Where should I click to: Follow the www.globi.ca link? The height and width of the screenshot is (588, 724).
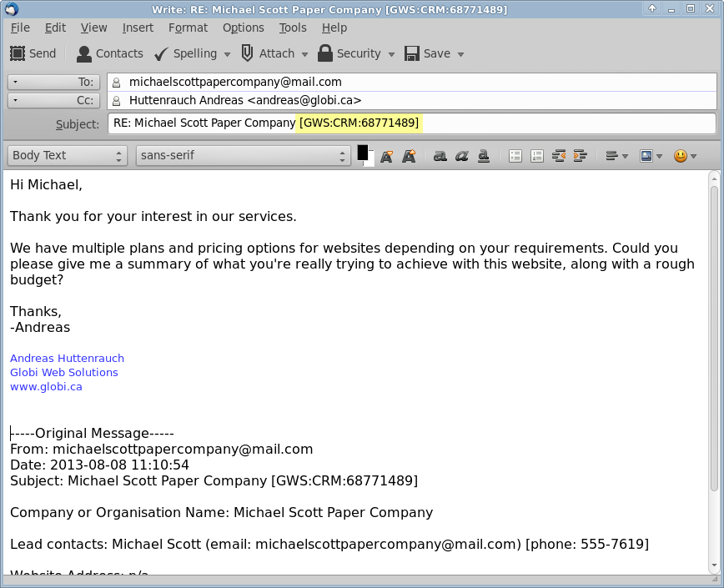46,387
